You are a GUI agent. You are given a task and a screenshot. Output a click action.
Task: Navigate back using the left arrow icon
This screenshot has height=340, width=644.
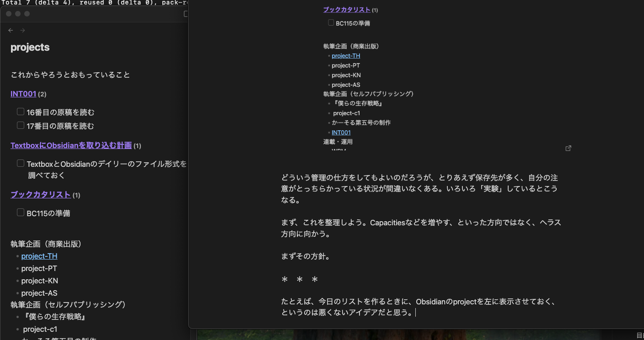coord(11,30)
